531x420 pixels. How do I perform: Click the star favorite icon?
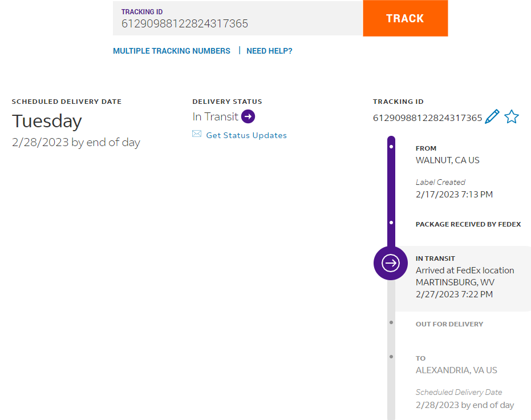(x=512, y=117)
